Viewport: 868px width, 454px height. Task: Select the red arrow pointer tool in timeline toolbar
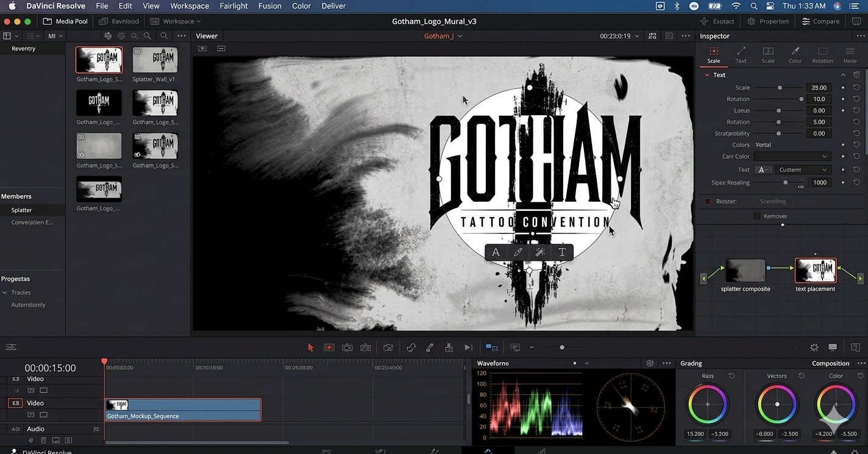(310, 347)
